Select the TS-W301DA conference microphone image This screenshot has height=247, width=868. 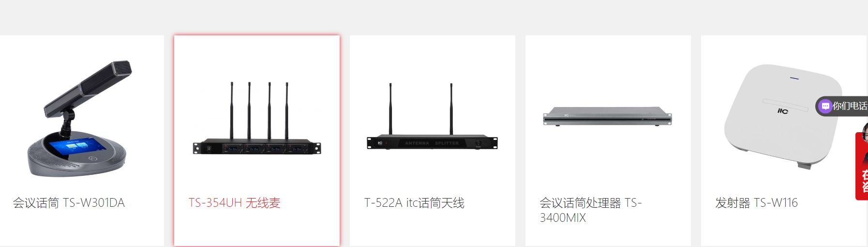pos(79,119)
